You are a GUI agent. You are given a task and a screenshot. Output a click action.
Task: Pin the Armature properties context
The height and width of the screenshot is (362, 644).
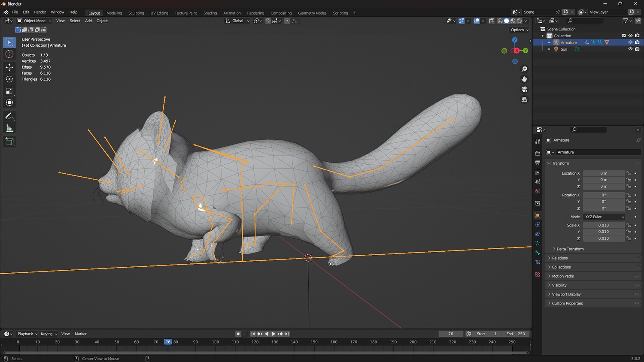[638, 140]
